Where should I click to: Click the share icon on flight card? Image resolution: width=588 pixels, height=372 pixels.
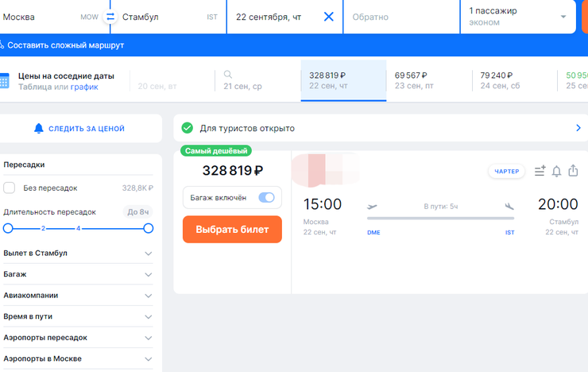click(x=574, y=171)
